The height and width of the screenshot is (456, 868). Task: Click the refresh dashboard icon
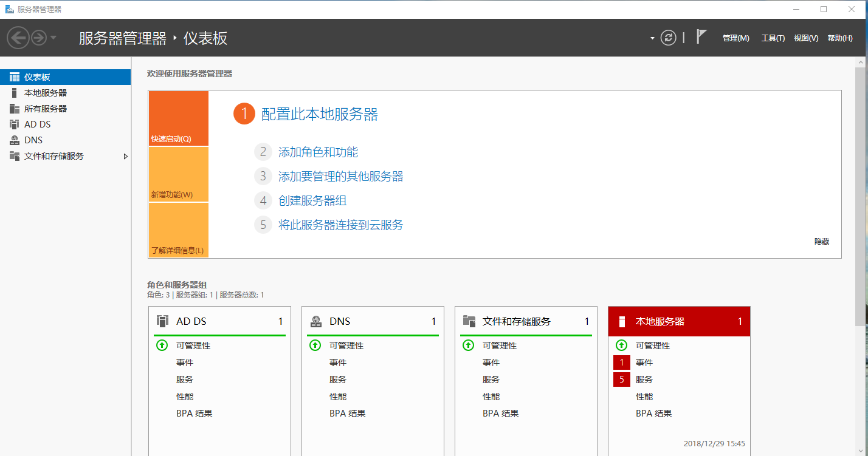pos(668,38)
